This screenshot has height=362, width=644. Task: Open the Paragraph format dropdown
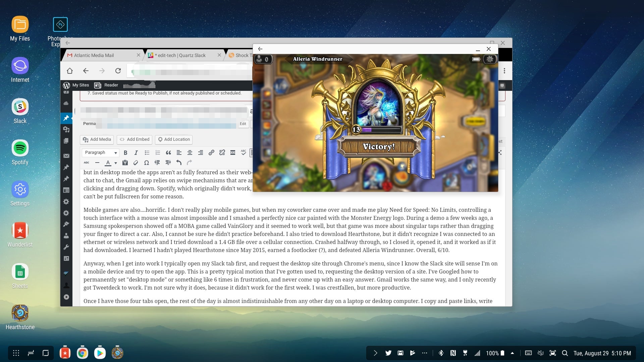(x=101, y=153)
